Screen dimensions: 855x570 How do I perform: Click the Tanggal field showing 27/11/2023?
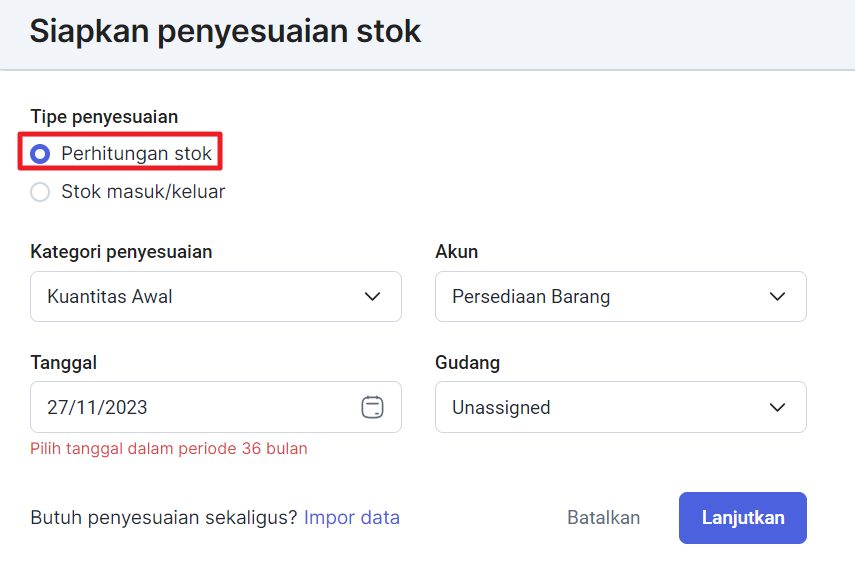(216, 407)
